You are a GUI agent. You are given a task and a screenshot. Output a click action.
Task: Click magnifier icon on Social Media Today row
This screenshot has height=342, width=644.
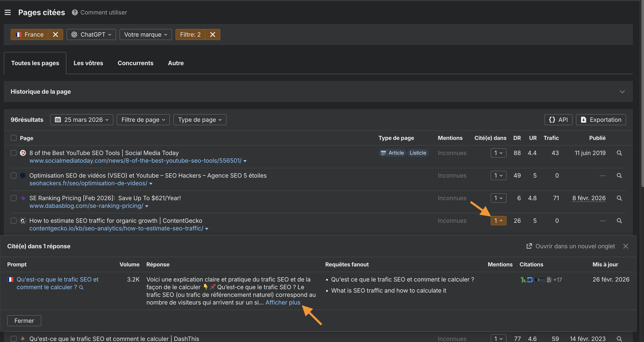(x=619, y=153)
